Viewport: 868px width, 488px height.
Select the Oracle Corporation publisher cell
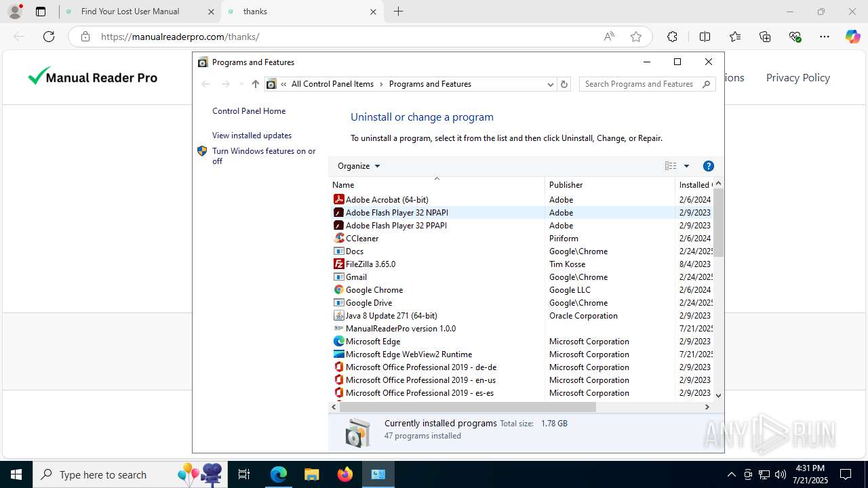(583, 315)
